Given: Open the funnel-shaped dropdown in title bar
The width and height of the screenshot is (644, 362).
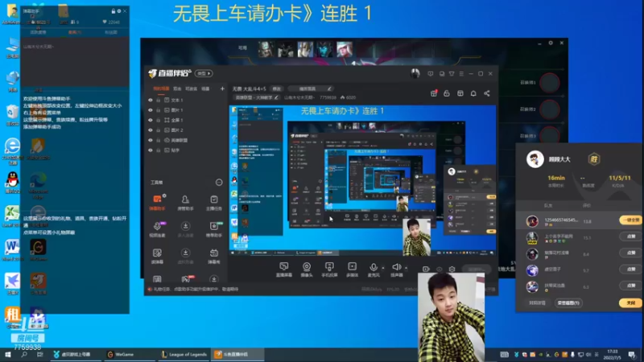Looking at the screenshot, I should pyautogui.click(x=452, y=74).
